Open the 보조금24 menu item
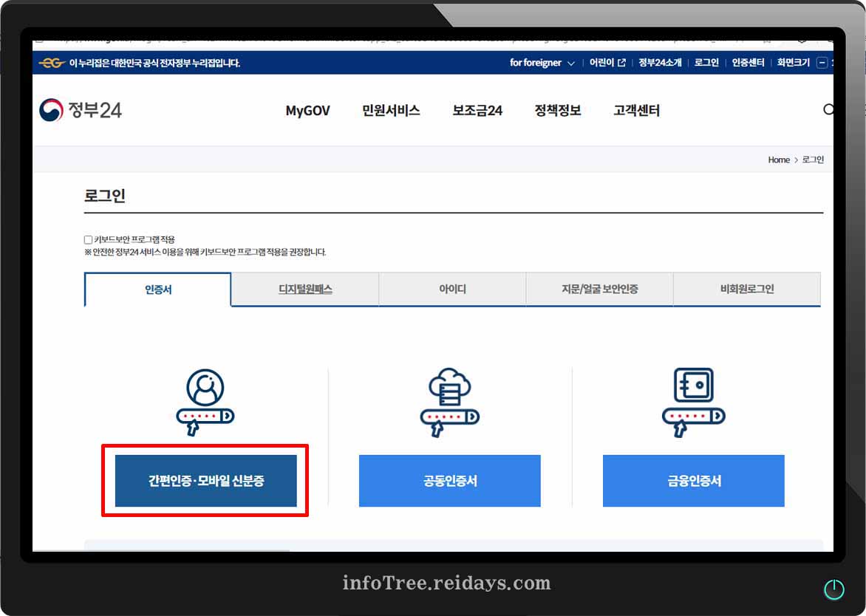This screenshot has height=616, width=866. point(477,110)
